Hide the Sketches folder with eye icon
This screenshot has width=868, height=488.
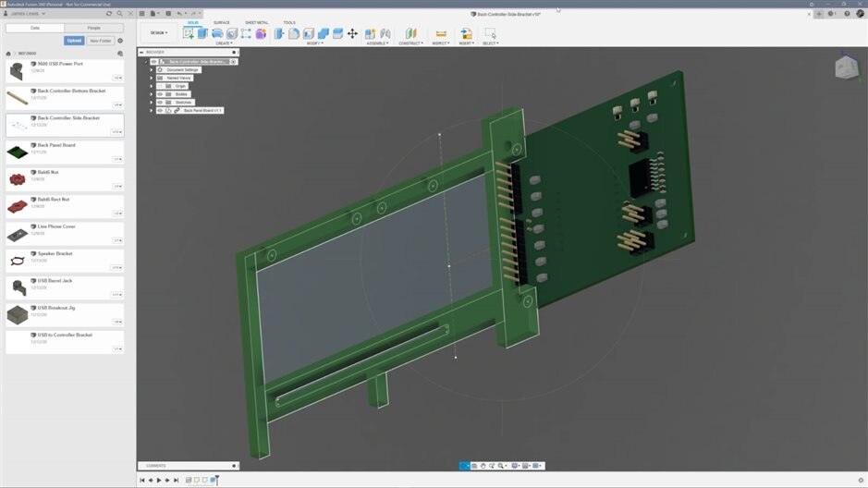point(159,103)
